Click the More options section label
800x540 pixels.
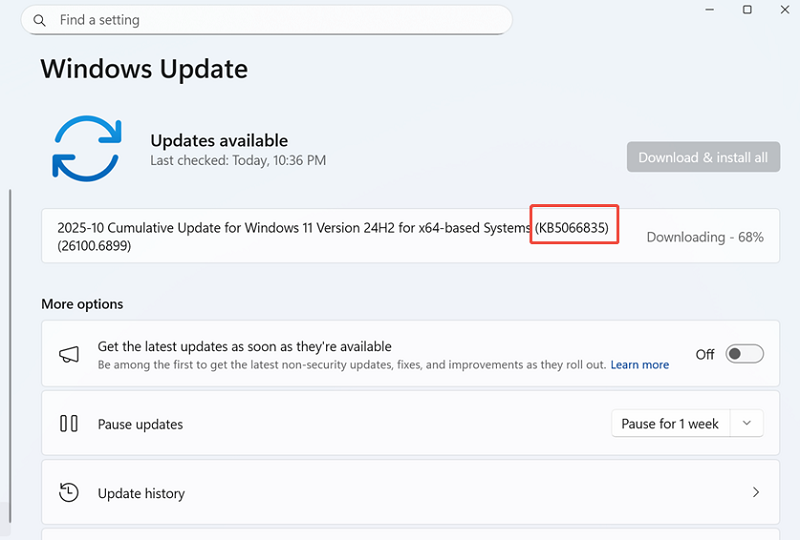click(82, 304)
